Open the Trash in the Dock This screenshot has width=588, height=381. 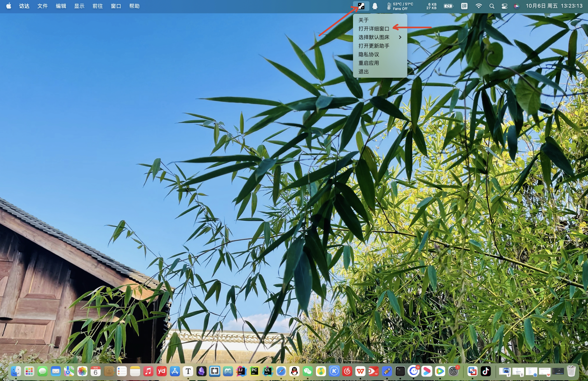pyautogui.click(x=571, y=371)
